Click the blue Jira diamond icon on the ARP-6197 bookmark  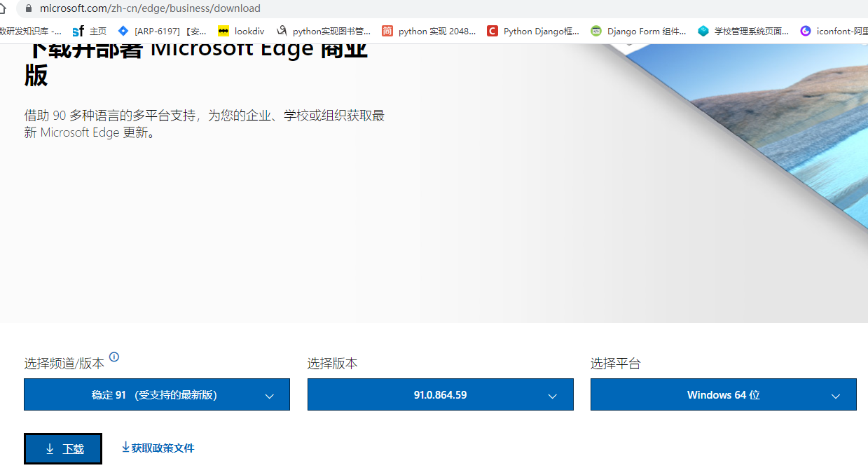[123, 30]
